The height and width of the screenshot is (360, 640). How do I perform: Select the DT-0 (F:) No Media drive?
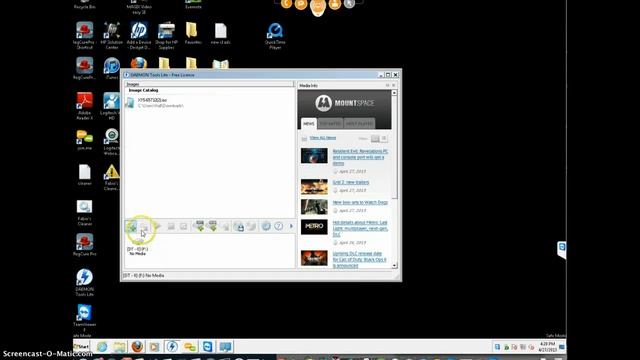[x=138, y=247]
